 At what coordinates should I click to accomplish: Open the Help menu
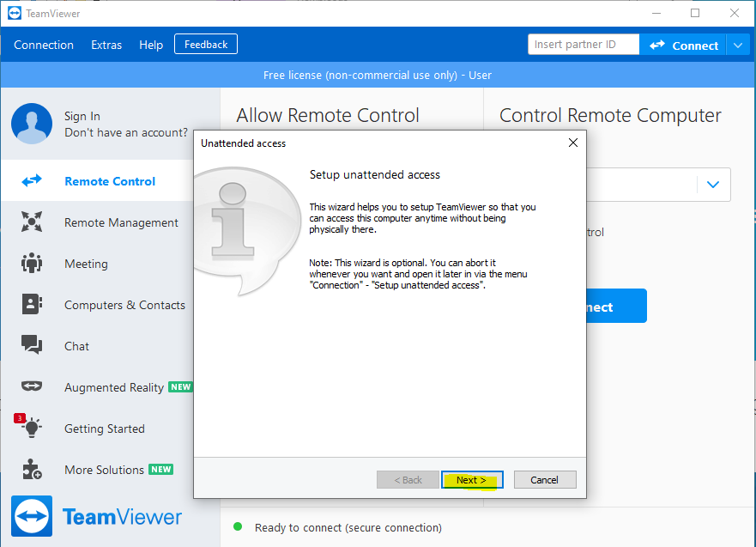(x=151, y=45)
